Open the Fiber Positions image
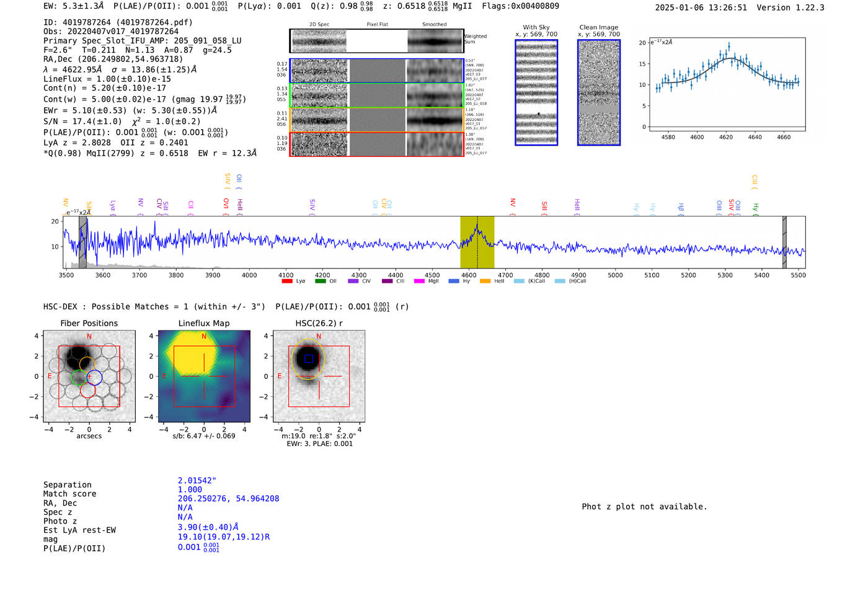Screen dimensions: 868x591 (89, 376)
